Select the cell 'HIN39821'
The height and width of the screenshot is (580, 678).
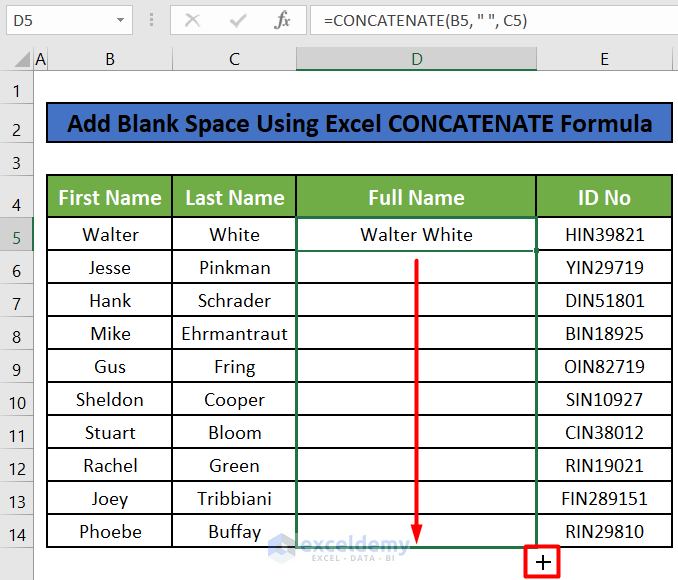[604, 234]
